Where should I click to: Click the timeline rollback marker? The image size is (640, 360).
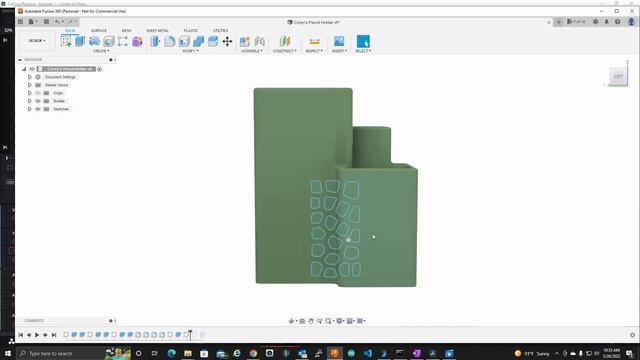coord(190,335)
